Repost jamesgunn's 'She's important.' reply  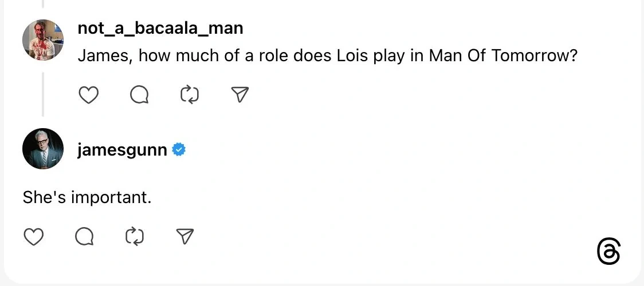pos(135,236)
